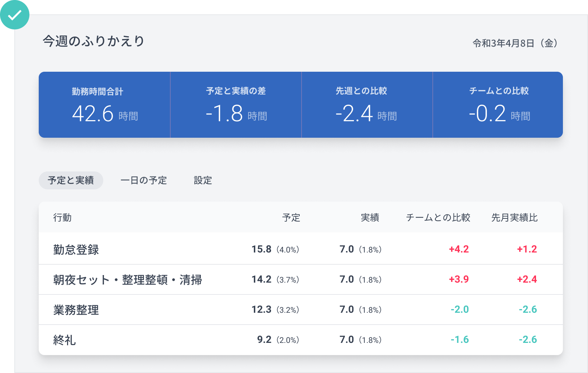This screenshot has width=588, height=373.
Task: Click the date 令和3年4月8日（金）
Action: pyautogui.click(x=515, y=43)
